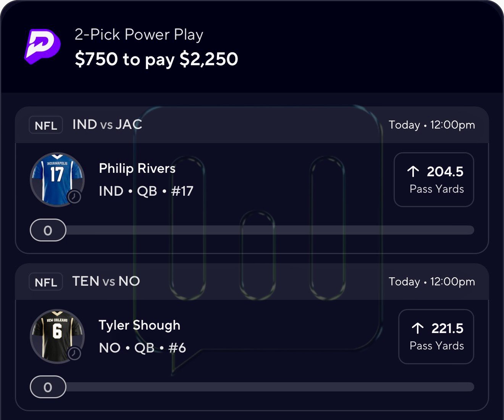Image resolution: width=504 pixels, height=420 pixels.
Task: Click the Tyler Shough player name
Action: coord(139,325)
